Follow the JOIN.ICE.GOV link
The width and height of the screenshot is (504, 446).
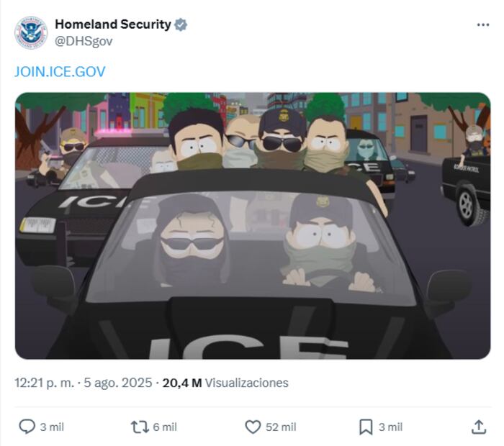pyautogui.click(x=60, y=71)
